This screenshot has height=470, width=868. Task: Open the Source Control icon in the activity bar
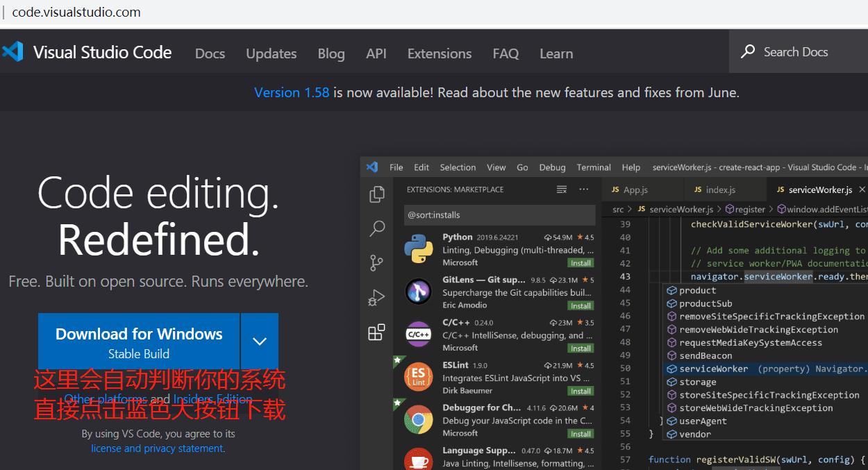tap(377, 262)
